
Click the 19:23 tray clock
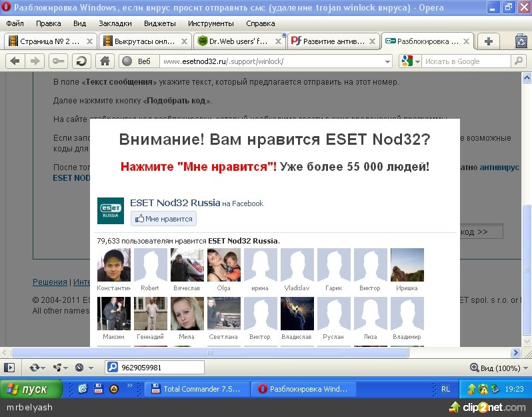(x=515, y=389)
